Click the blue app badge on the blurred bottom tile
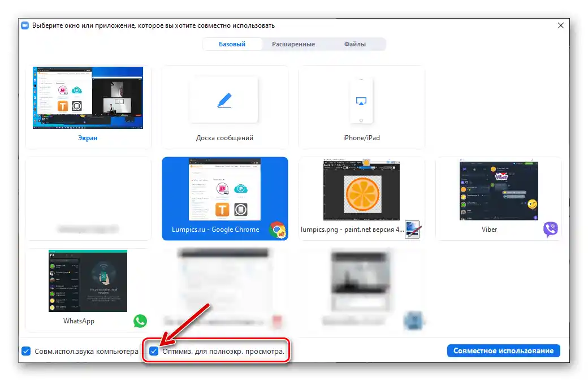Screen dimensions: 588x381 [413, 320]
